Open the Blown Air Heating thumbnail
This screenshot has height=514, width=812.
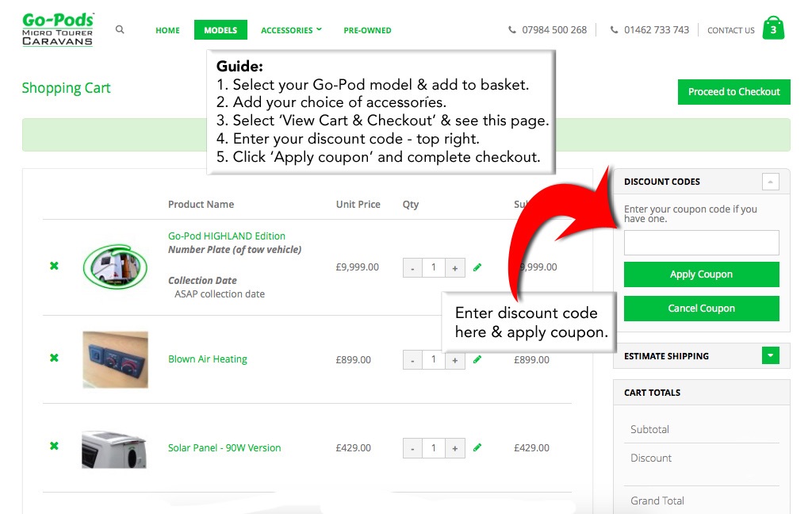click(115, 359)
